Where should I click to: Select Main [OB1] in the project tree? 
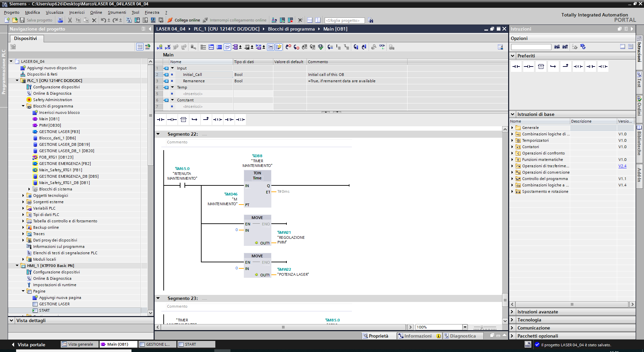click(x=49, y=119)
